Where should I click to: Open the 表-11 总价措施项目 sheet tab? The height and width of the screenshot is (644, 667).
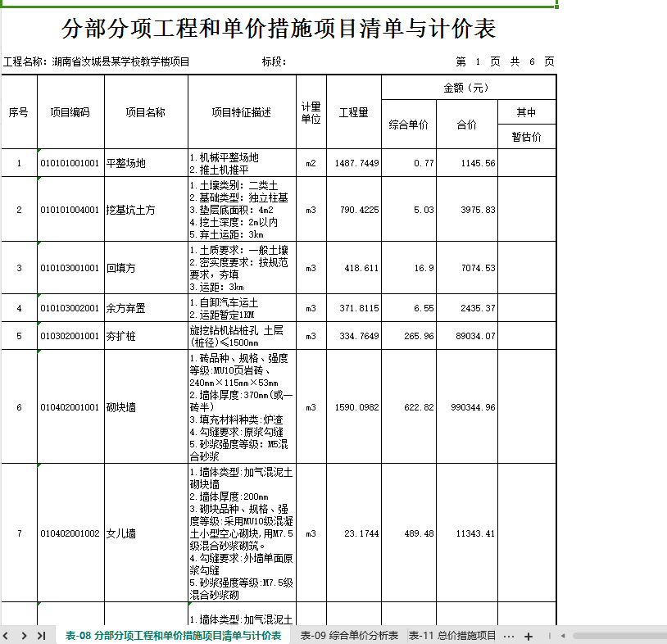click(x=452, y=636)
